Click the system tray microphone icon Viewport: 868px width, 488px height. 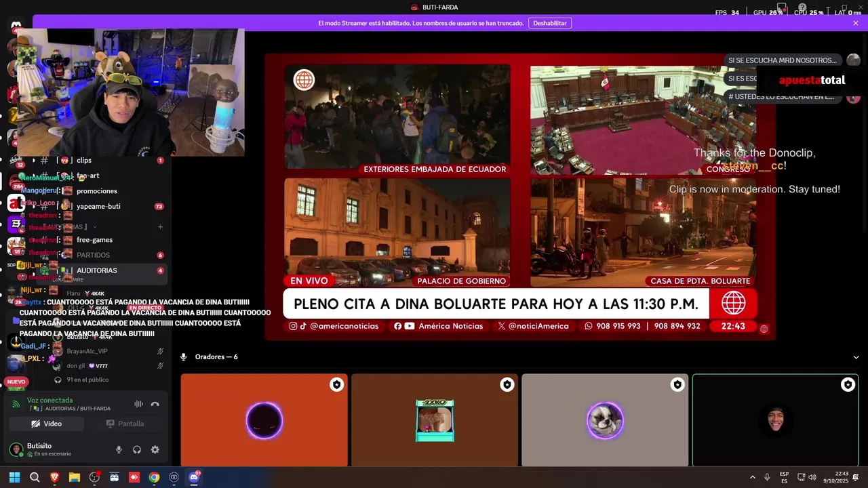(767, 477)
